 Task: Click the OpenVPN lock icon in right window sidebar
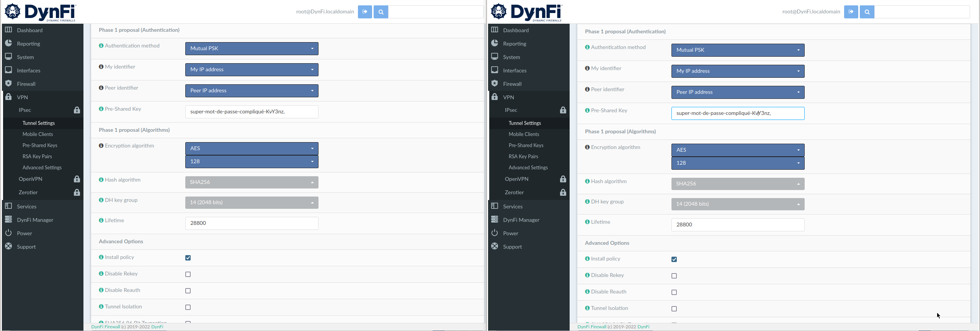tap(563, 179)
